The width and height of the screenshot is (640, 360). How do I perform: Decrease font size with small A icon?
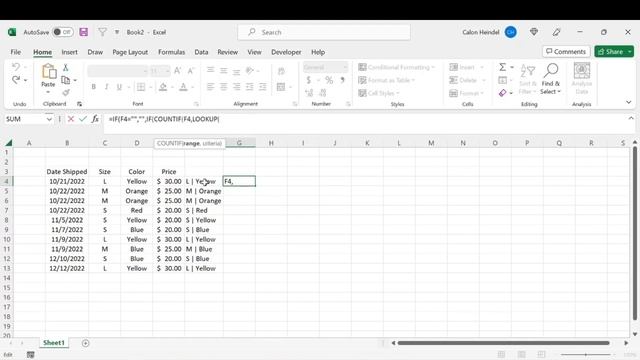click(x=191, y=71)
